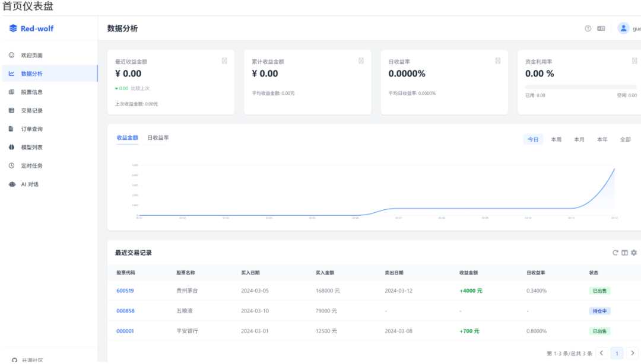Select the 全部 time range option
This screenshot has height=364, width=641.
pyautogui.click(x=625, y=139)
